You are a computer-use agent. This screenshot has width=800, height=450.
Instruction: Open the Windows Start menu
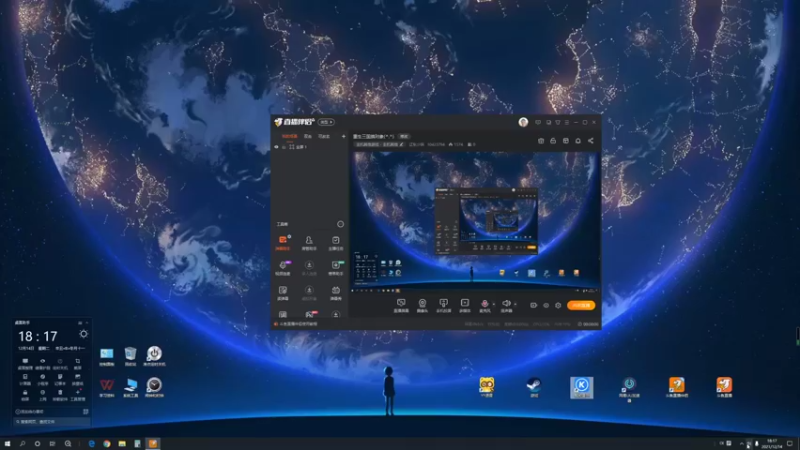(x=7, y=443)
